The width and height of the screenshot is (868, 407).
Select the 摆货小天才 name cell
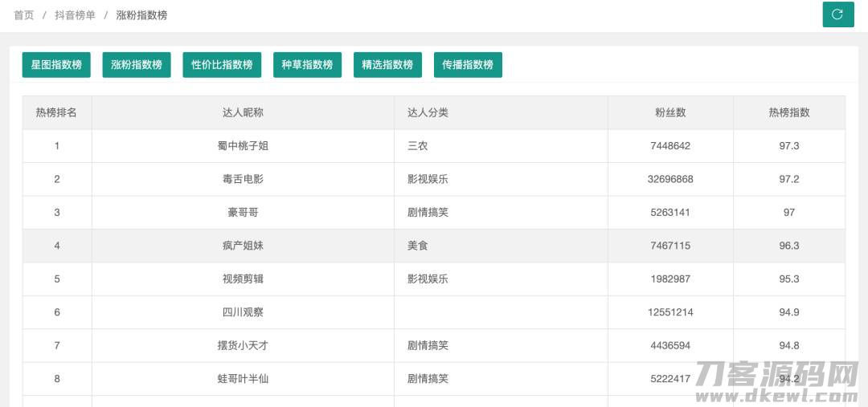pos(243,346)
